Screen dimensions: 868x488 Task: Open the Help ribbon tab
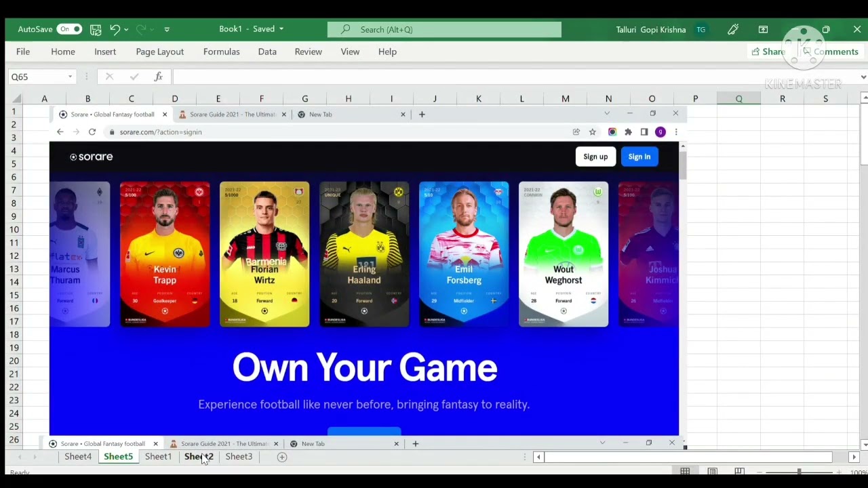[x=387, y=52]
